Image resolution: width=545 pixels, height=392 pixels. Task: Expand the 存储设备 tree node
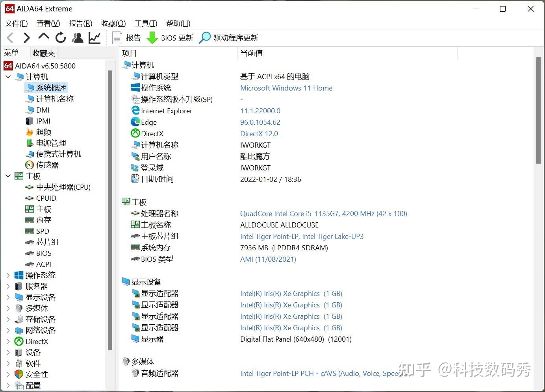click(8, 319)
